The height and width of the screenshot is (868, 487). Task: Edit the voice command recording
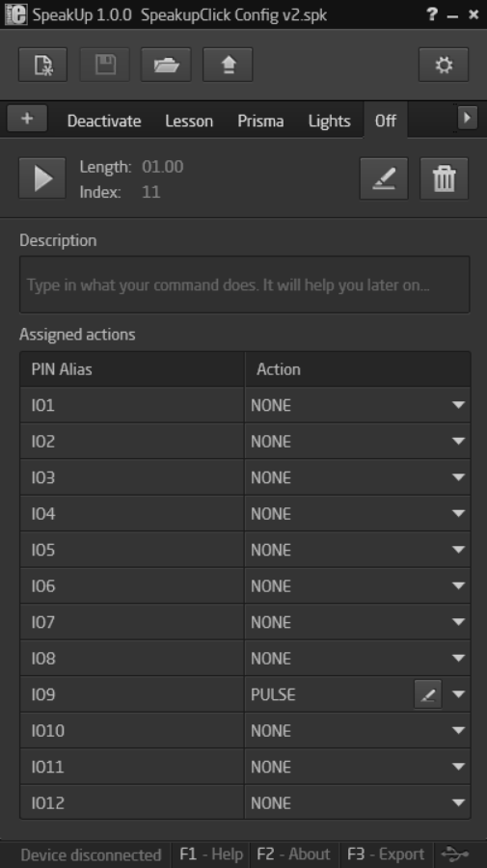[384, 178]
